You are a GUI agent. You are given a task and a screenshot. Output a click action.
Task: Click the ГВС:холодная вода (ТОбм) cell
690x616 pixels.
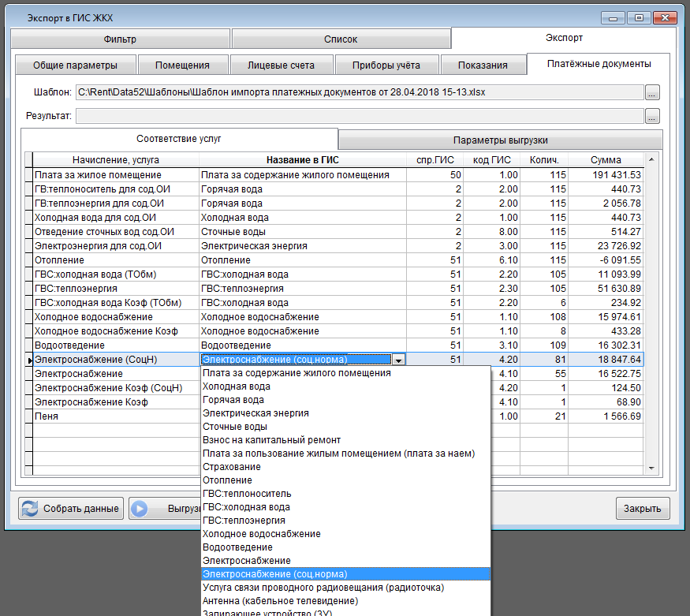(116, 274)
